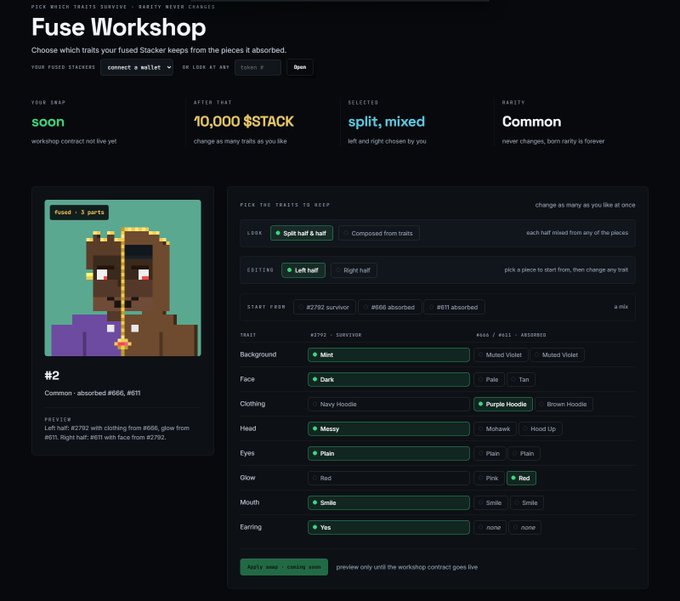The image size is (680, 601).
Task: Select Navy Hoodie clothing
Action: tap(389, 404)
